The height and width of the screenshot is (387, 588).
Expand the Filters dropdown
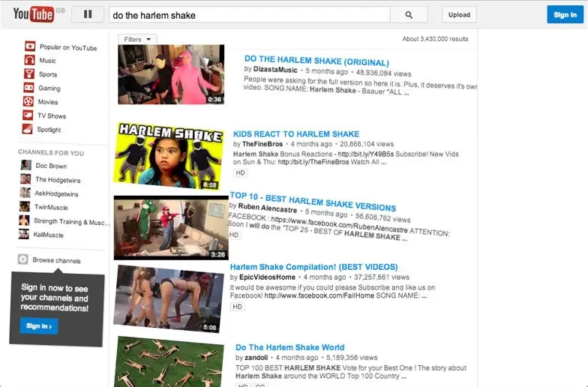click(x=137, y=39)
